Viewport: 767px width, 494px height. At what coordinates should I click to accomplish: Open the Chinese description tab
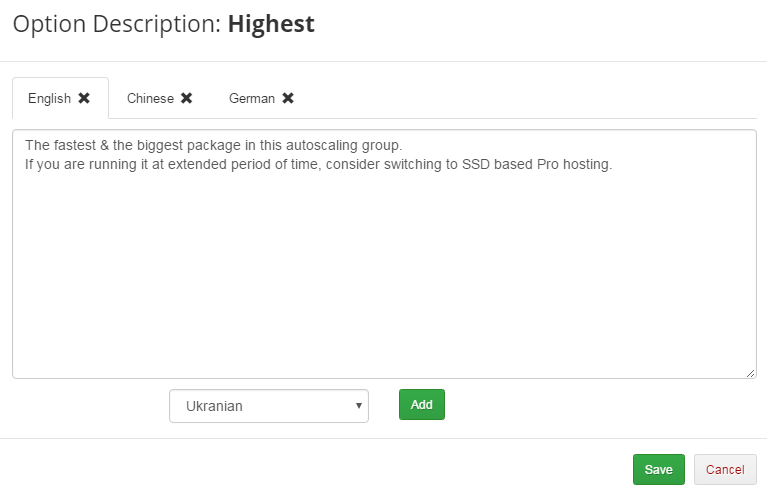click(x=150, y=98)
